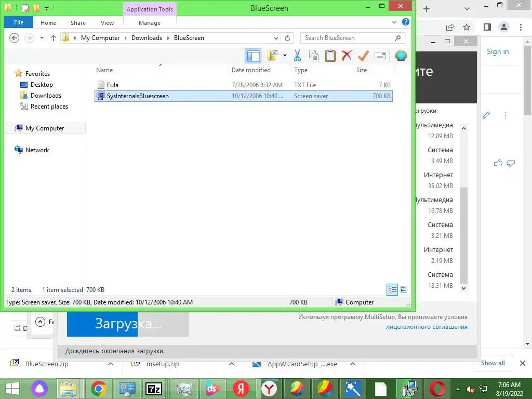Viewport: 532px width, 399px height.
Task: Click the scissors Cut icon
Action: [x=298, y=56]
